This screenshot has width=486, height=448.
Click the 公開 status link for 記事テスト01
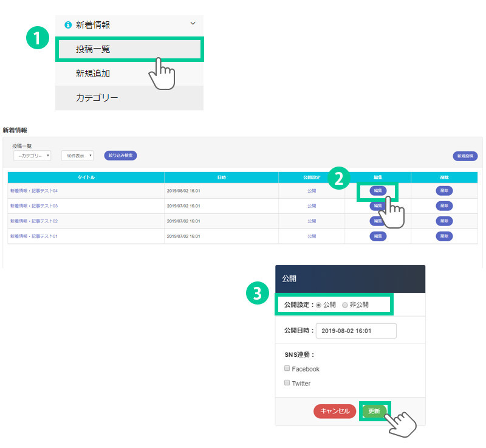point(312,236)
